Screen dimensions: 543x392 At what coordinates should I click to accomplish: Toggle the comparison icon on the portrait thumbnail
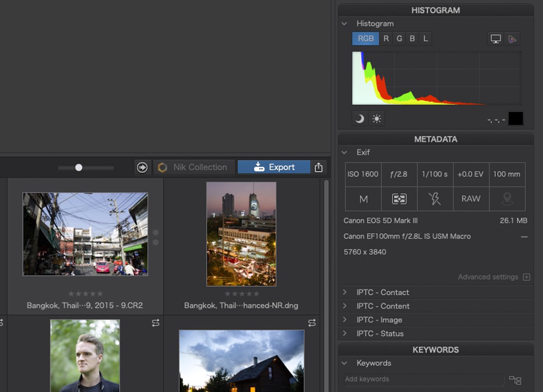tap(156, 323)
